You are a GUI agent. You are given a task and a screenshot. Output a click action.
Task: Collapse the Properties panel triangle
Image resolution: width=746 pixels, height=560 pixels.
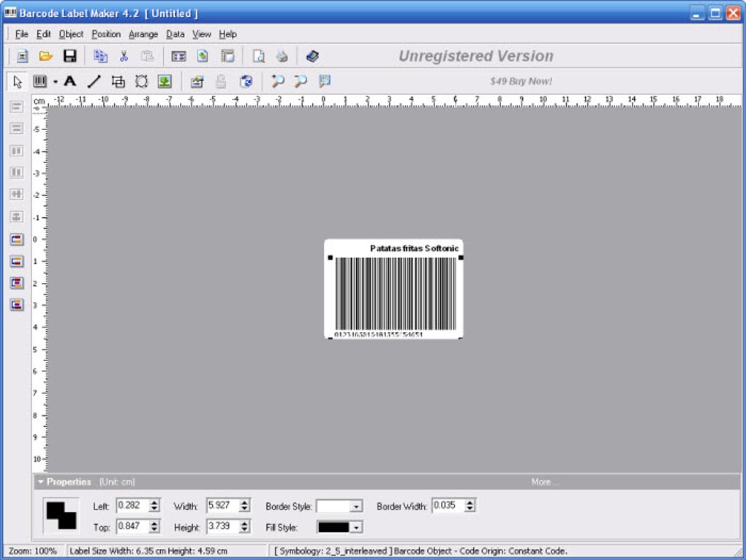pyautogui.click(x=40, y=482)
